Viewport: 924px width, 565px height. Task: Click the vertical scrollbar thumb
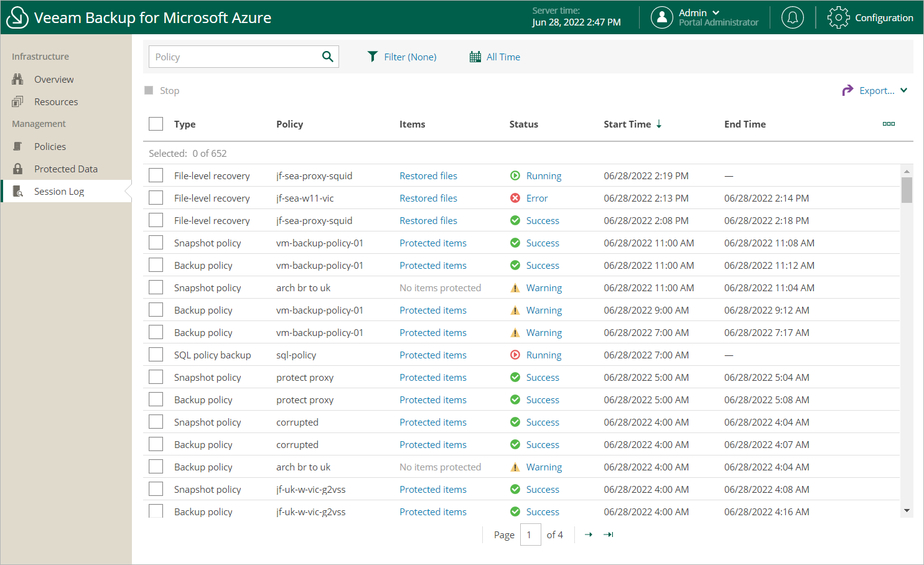coord(907,190)
